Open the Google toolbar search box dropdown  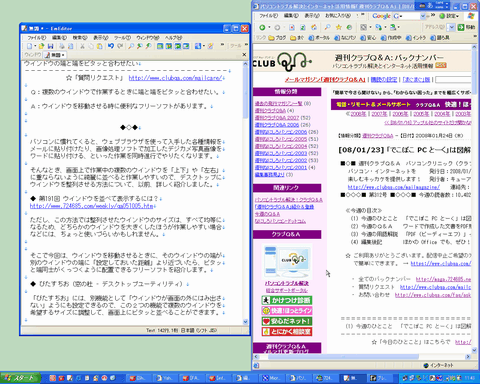click(423, 16)
